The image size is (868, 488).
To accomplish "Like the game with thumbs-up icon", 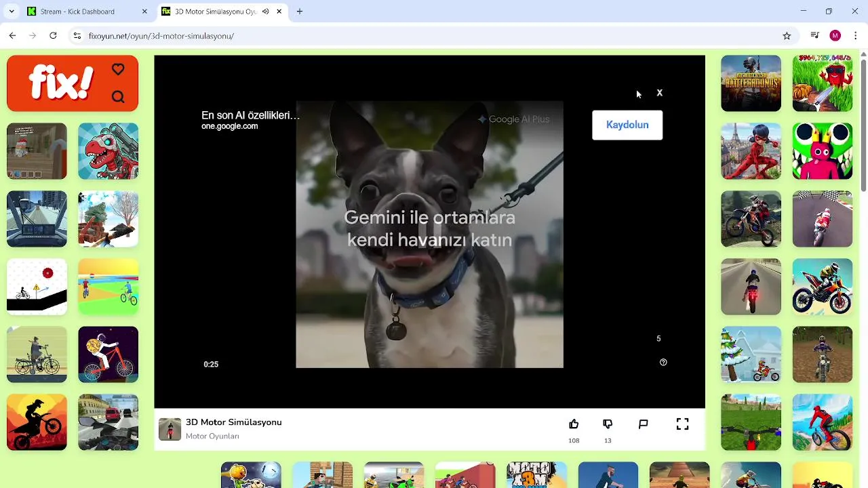I will [574, 424].
